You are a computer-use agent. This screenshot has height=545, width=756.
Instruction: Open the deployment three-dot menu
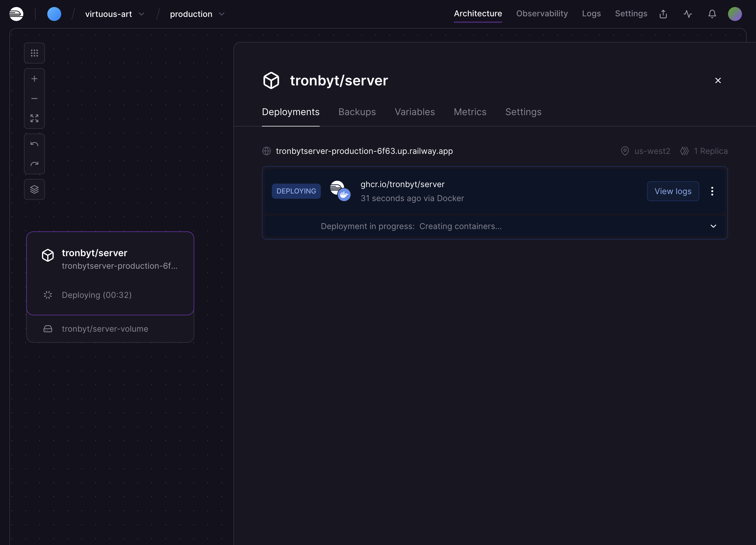point(712,191)
